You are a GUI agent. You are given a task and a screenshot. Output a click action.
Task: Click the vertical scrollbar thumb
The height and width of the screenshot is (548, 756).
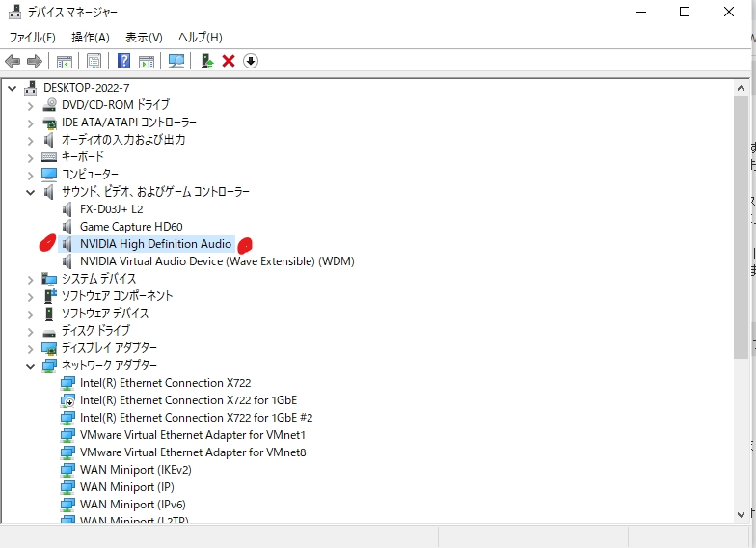pyautogui.click(x=741, y=227)
